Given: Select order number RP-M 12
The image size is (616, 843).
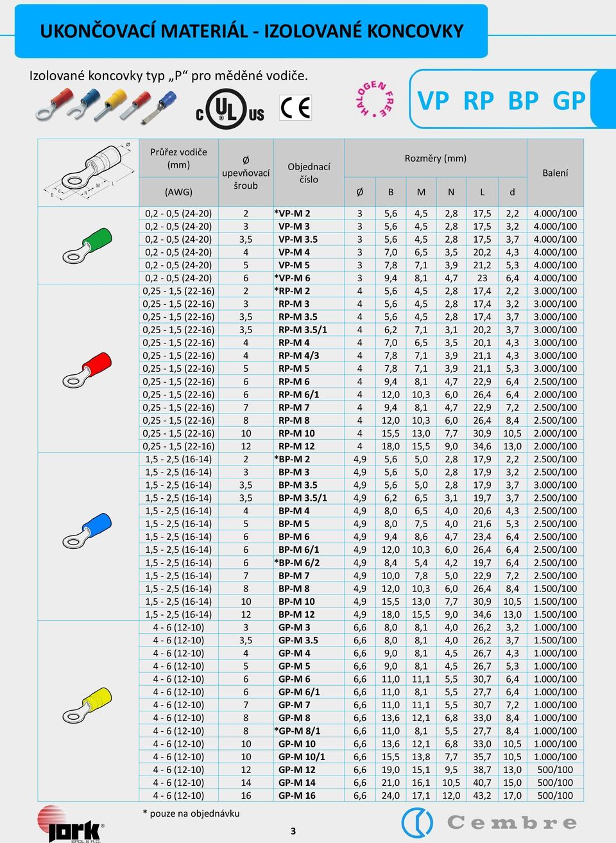Looking at the screenshot, I should tap(296, 446).
